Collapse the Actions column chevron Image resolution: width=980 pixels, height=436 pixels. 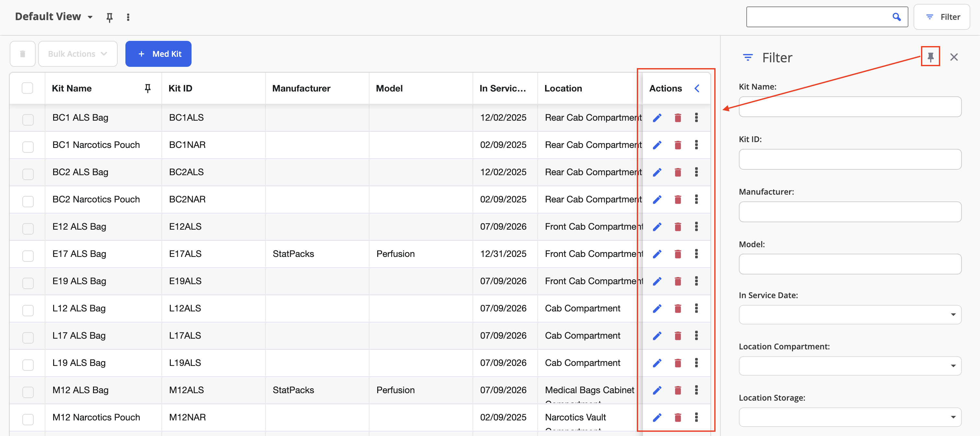pyautogui.click(x=696, y=88)
